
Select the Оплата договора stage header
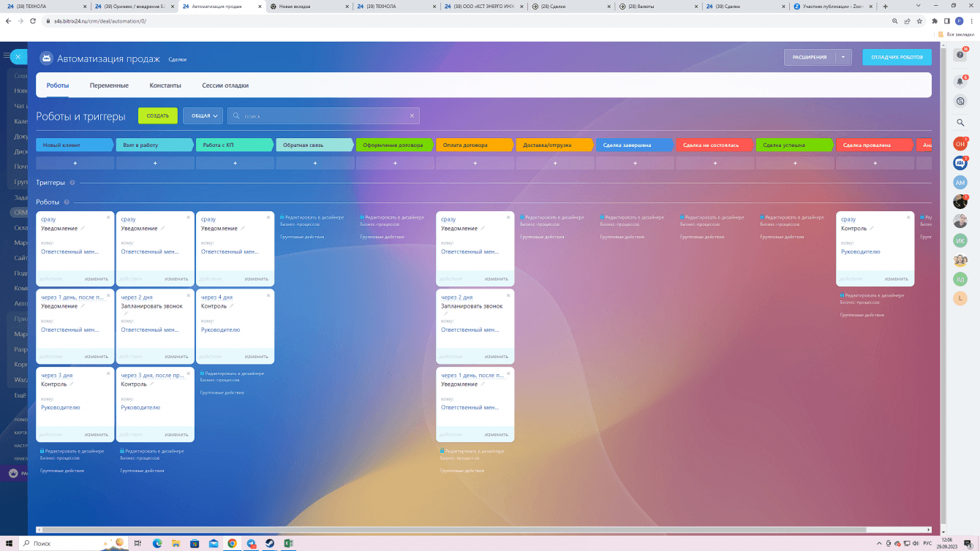475,145
